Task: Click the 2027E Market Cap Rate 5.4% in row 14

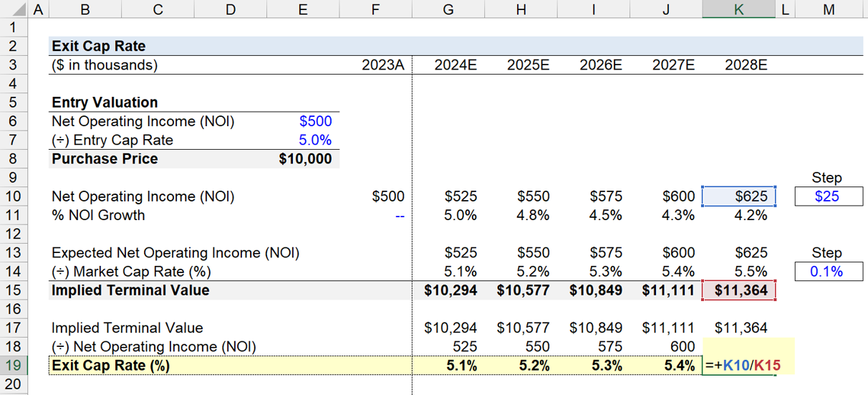Action: (666, 271)
